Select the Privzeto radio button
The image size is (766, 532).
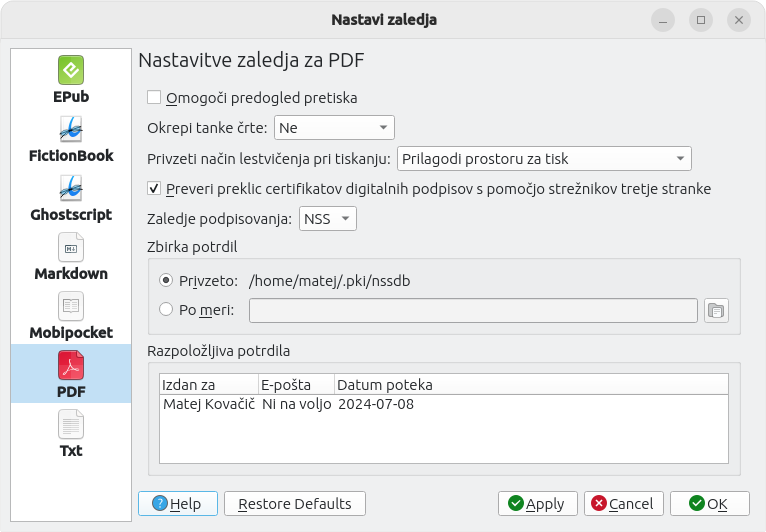click(166, 280)
